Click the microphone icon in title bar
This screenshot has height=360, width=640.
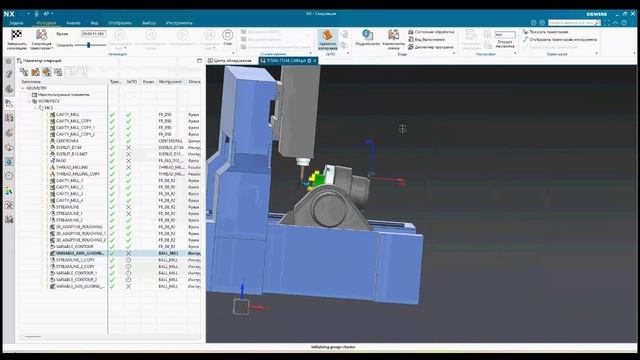[x=36, y=14]
